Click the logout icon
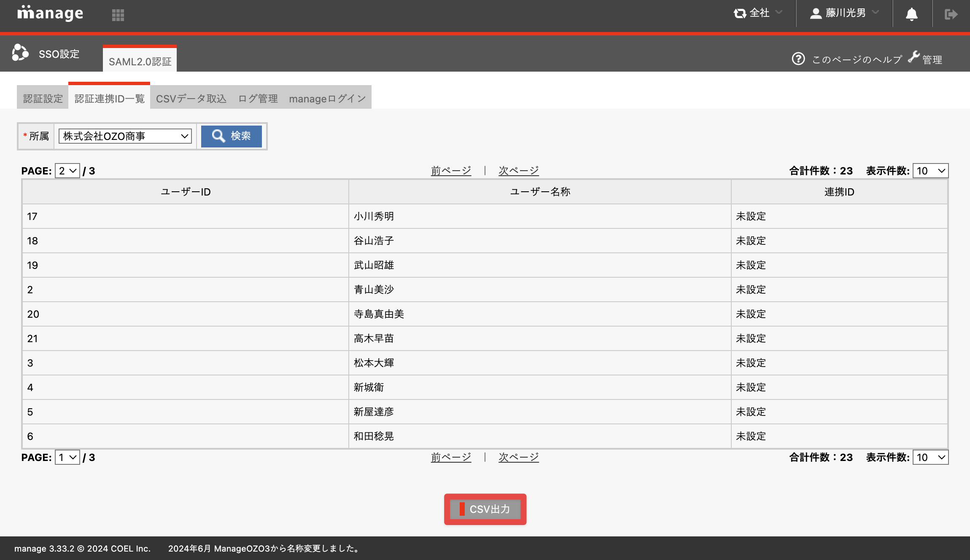Screen dimensions: 970x560 pyautogui.click(x=951, y=14)
